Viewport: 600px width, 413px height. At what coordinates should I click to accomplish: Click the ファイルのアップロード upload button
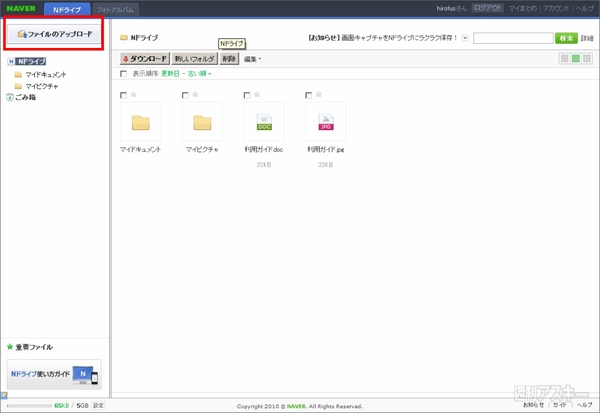54,34
